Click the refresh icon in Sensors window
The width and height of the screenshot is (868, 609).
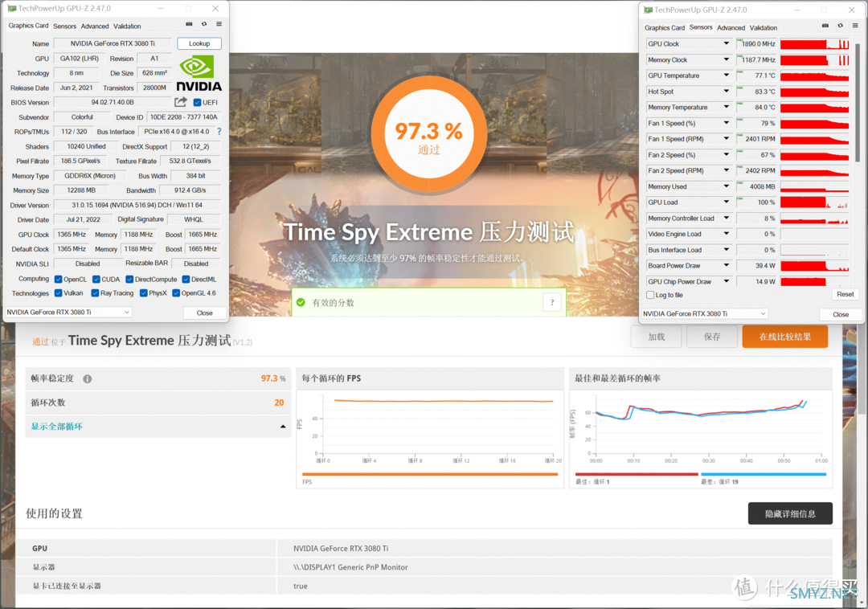[x=840, y=27]
